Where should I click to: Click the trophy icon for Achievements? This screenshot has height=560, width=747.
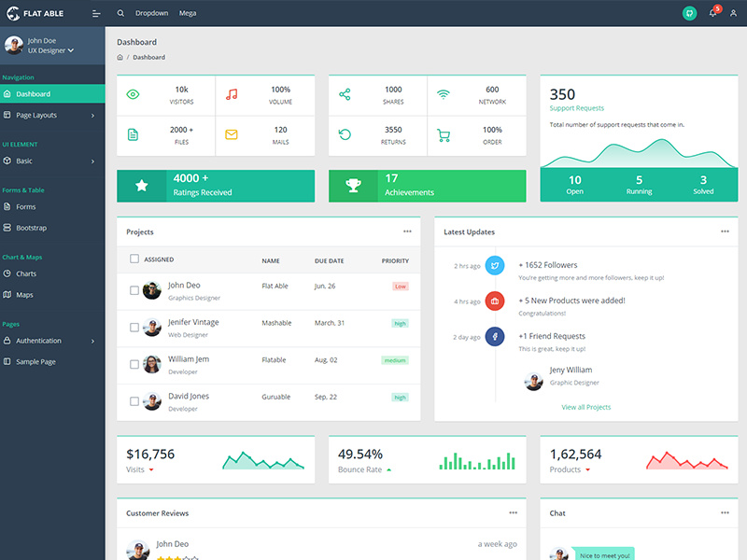[x=354, y=186]
